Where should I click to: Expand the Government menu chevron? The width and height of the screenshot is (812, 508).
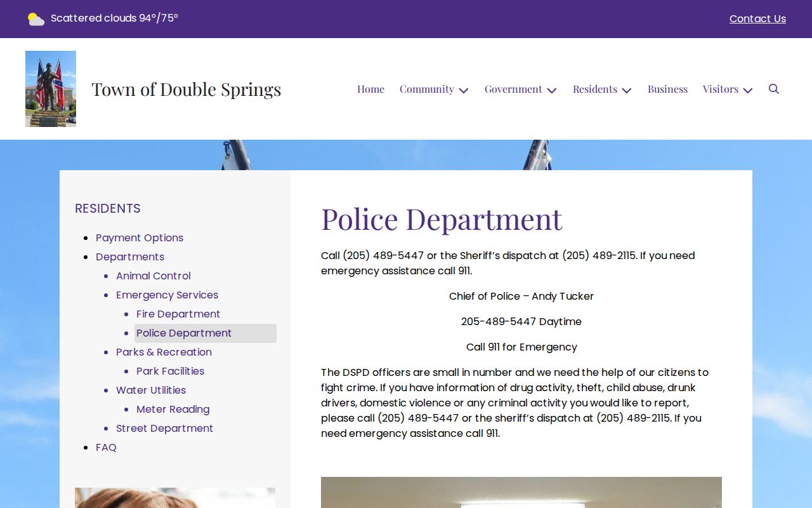click(552, 90)
